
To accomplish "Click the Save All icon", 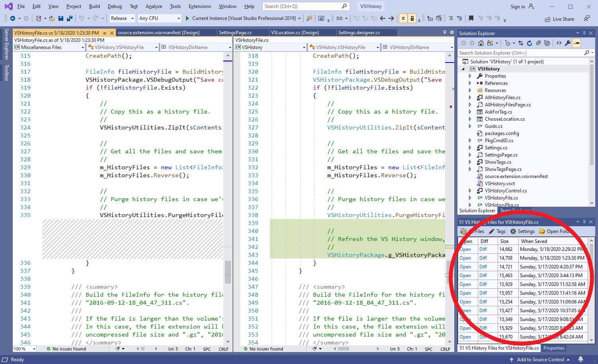I will [70, 18].
